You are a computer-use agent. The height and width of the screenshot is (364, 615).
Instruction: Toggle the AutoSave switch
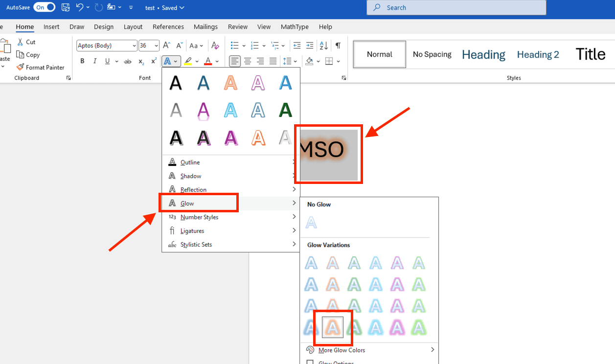[x=44, y=7]
